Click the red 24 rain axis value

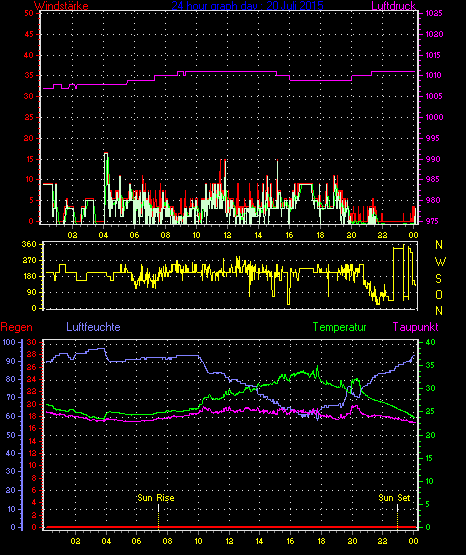pos(32,379)
